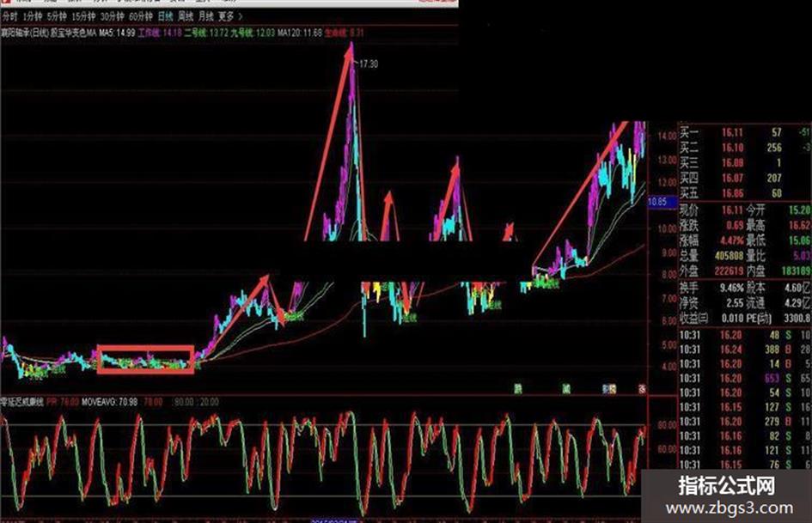Click the 零延迟威廉线 indicator name
This screenshot has width=812, height=523.
tap(22, 402)
